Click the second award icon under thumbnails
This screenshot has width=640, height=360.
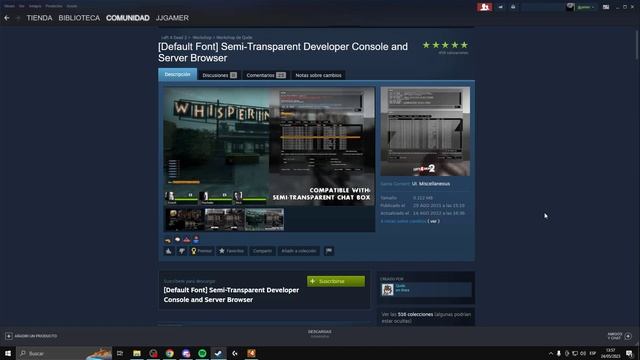click(x=177, y=240)
